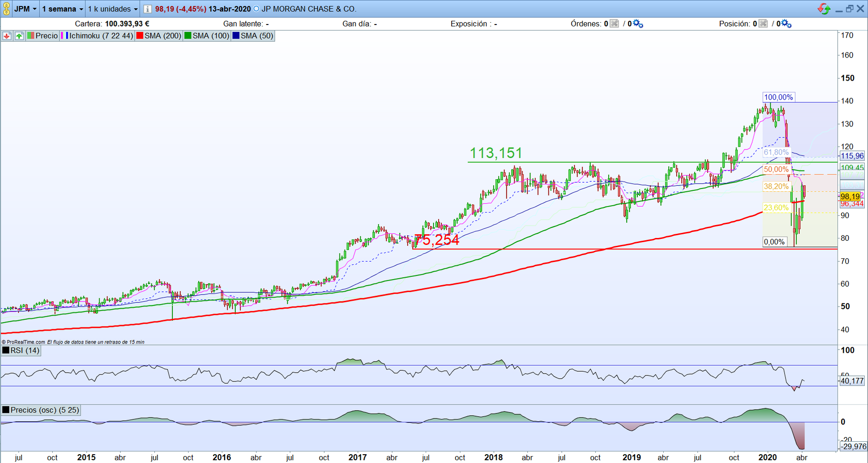Click the 100,00% Fibonacci level label
The height and width of the screenshot is (463, 868).
pos(779,97)
